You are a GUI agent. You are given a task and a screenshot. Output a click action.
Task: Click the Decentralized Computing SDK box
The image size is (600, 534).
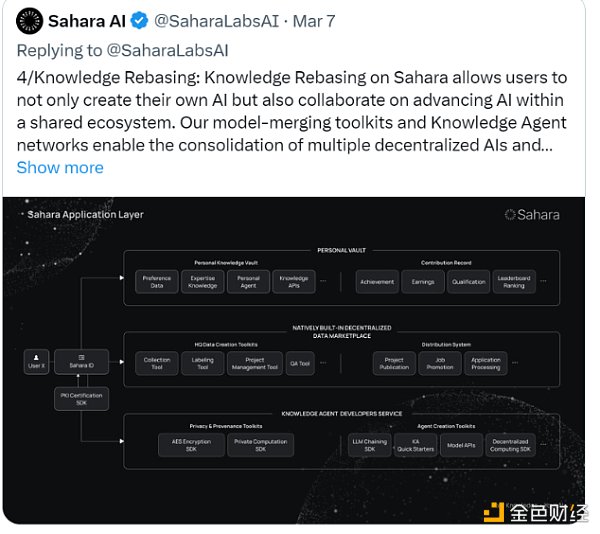coord(510,445)
